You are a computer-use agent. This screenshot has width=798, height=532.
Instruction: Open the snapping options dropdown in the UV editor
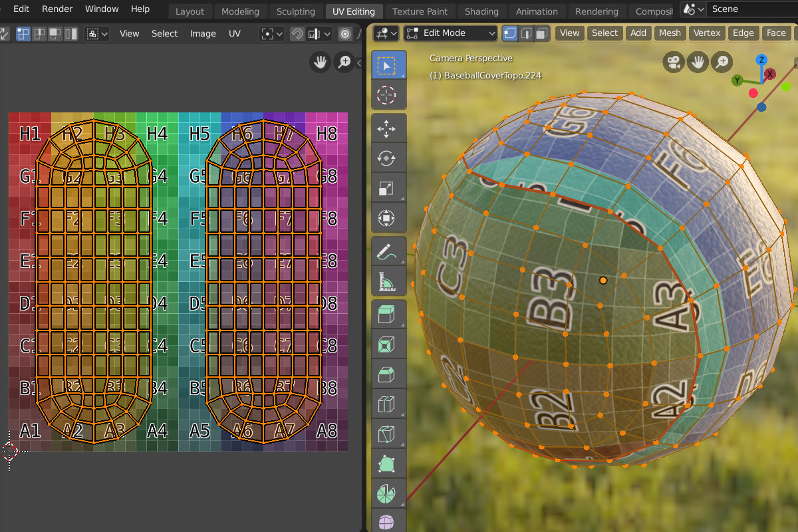[327, 33]
